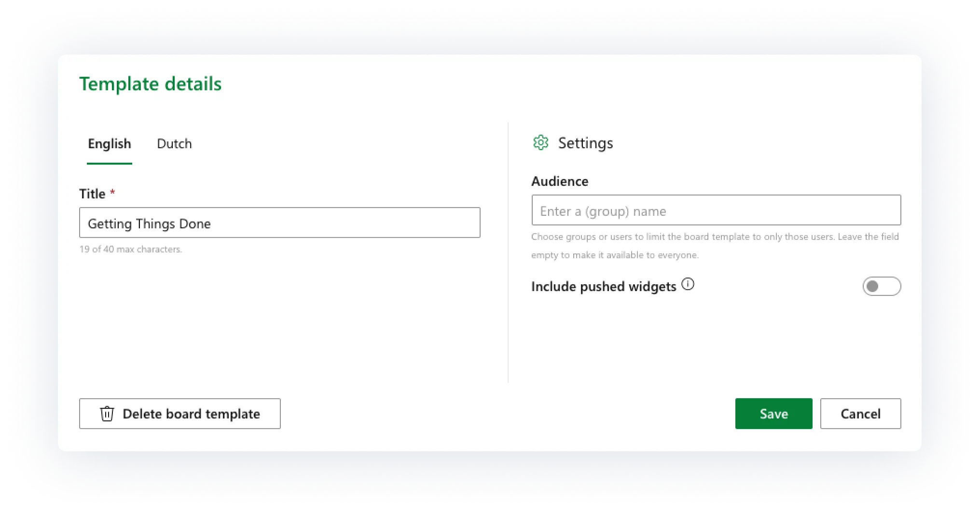The image size is (980, 513).
Task: Save the template details
Action: click(773, 414)
